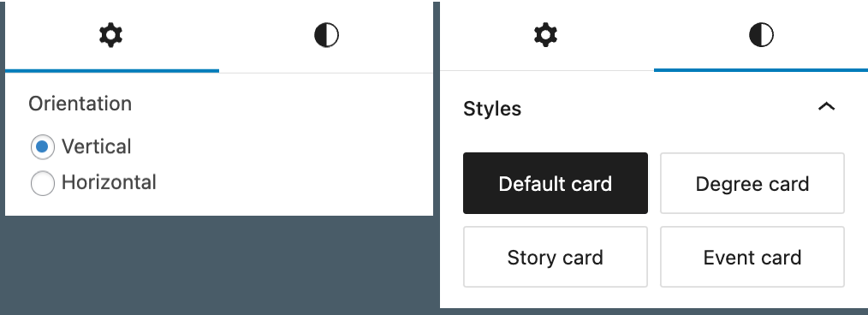868x315 pixels.
Task: Select the Horizontal orientation radio button
Action: [x=42, y=183]
